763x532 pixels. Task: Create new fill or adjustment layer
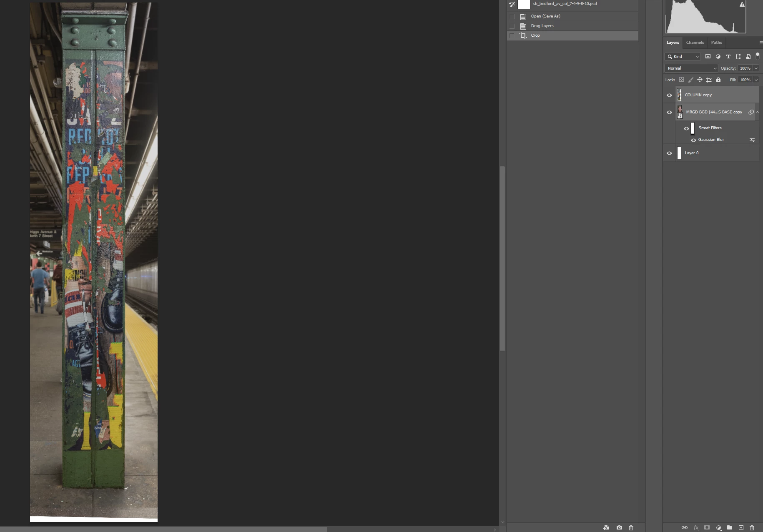[x=718, y=527]
